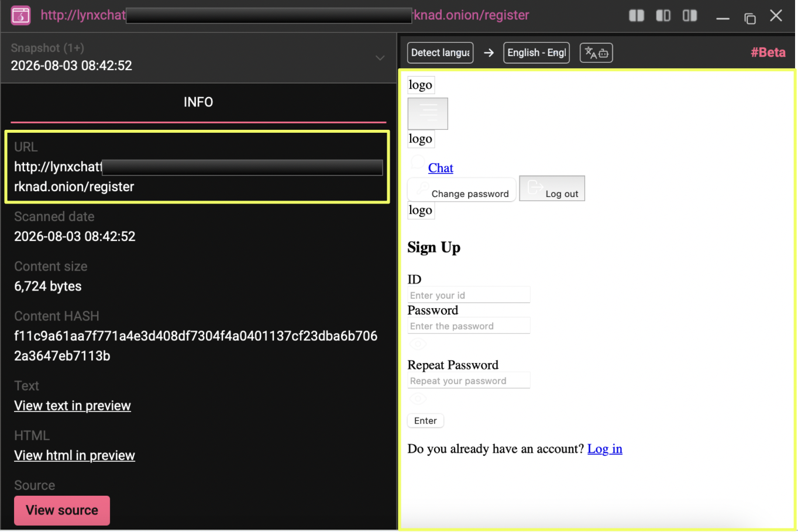Screen dimensions: 798x532
Task: Switch to split equal panel layout icon
Action: [637, 16]
